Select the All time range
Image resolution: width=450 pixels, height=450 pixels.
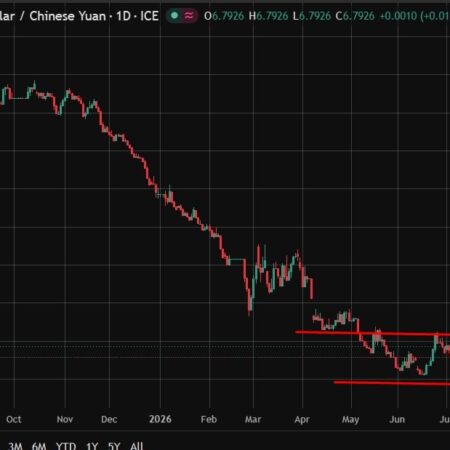136,446
